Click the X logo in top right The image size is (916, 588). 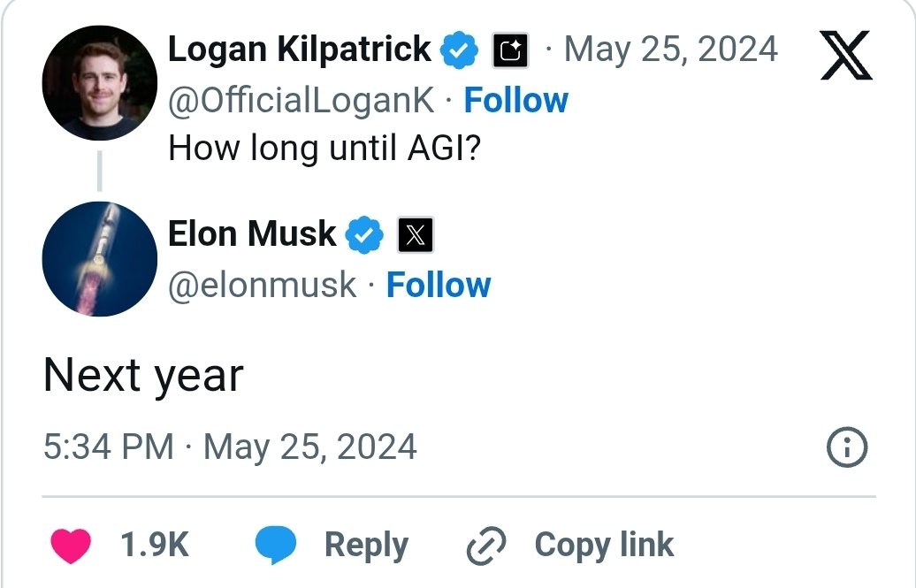846,55
